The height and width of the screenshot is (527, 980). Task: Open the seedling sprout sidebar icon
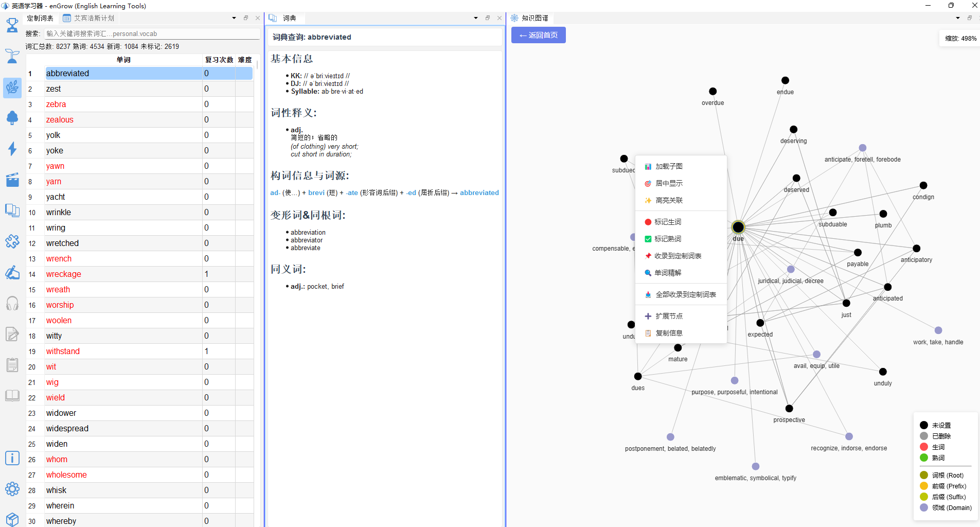coord(12,56)
